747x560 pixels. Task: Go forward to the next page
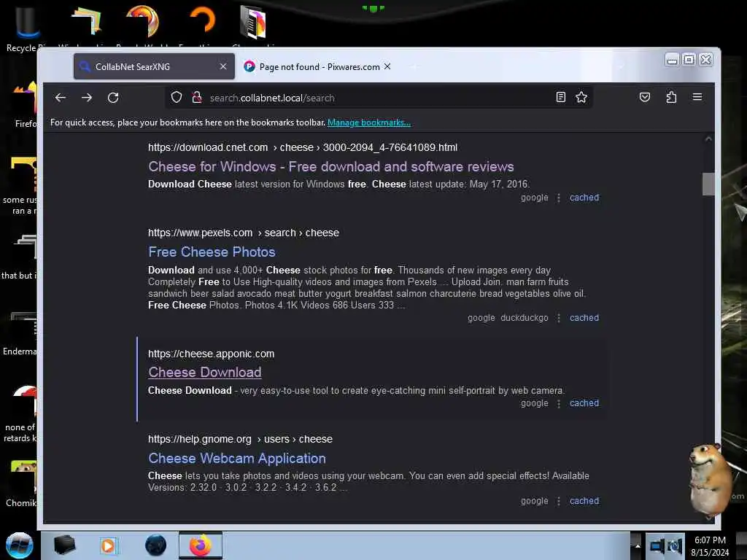87,98
